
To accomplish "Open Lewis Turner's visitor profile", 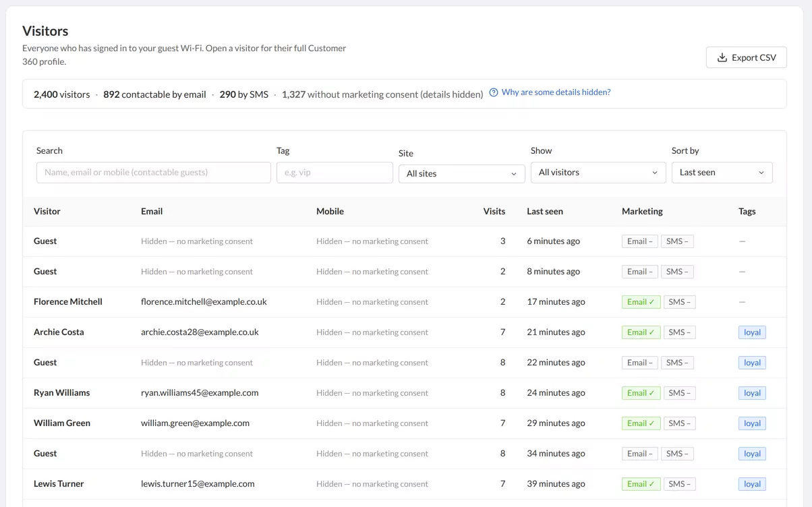I will [59, 483].
